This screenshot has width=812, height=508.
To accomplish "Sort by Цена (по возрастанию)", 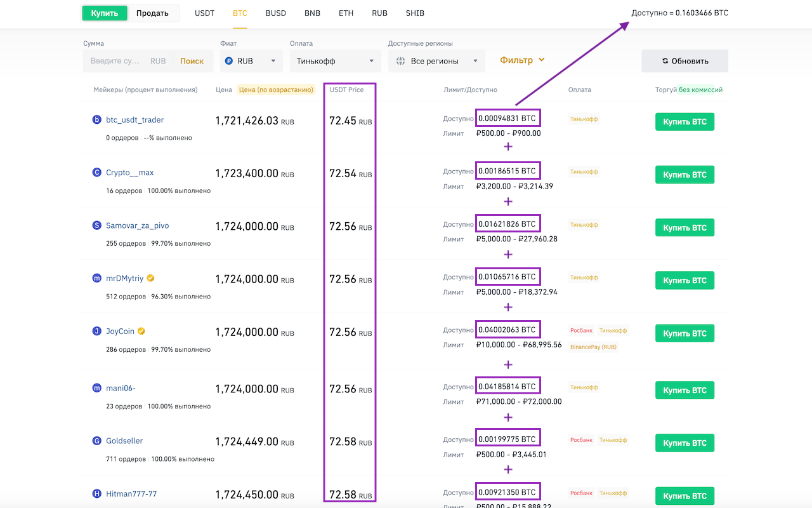I will (x=276, y=90).
